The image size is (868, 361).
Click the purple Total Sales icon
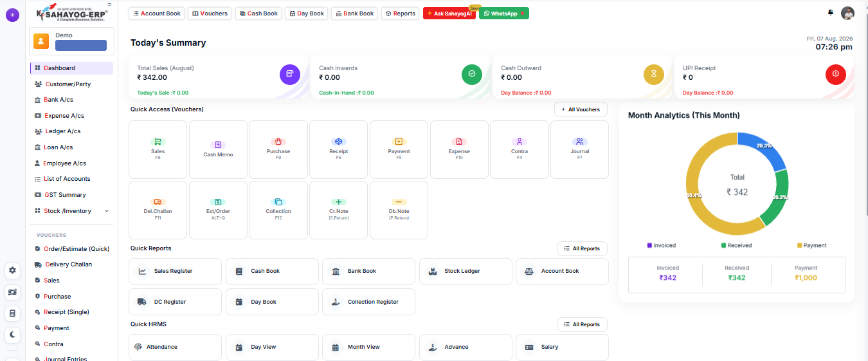point(290,74)
